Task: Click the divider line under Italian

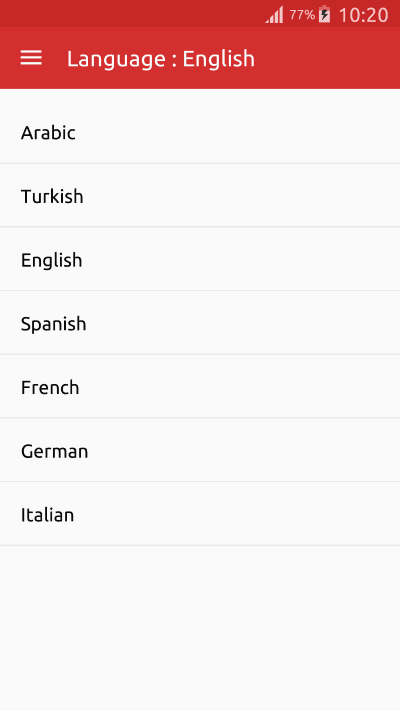Action: click(x=200, y=545)
